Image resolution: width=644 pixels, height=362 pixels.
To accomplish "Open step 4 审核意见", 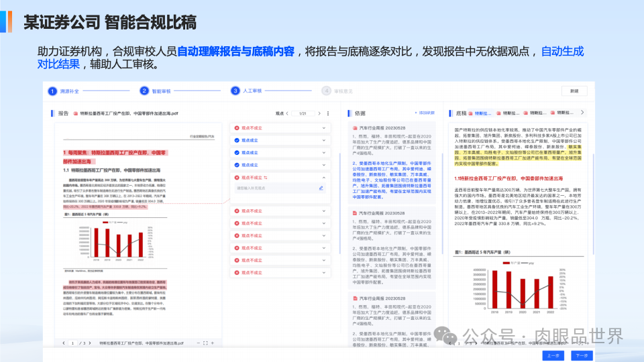I will (337, 91).
